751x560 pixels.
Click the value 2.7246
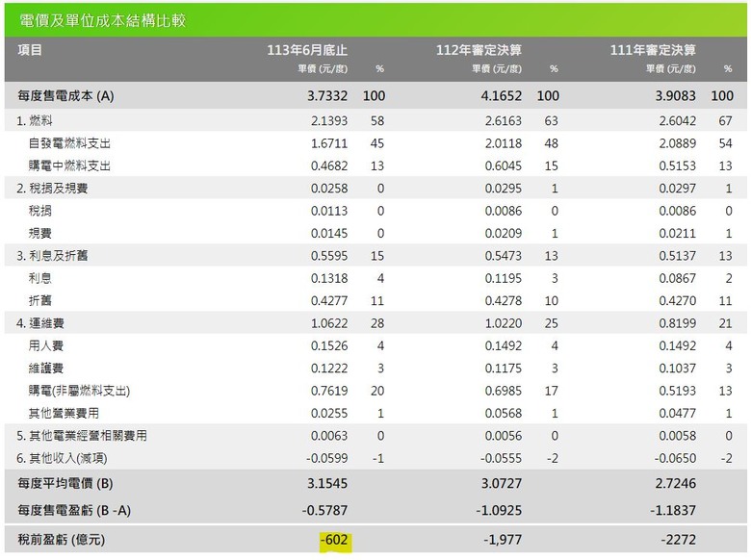coord(675,483)
